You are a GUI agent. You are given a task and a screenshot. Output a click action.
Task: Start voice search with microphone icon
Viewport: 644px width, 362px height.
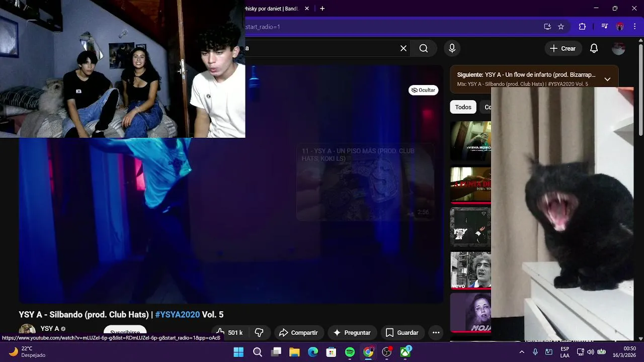[452, 48]
